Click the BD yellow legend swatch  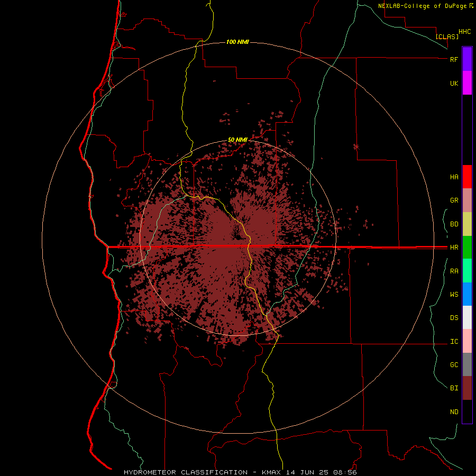(467, 224)
